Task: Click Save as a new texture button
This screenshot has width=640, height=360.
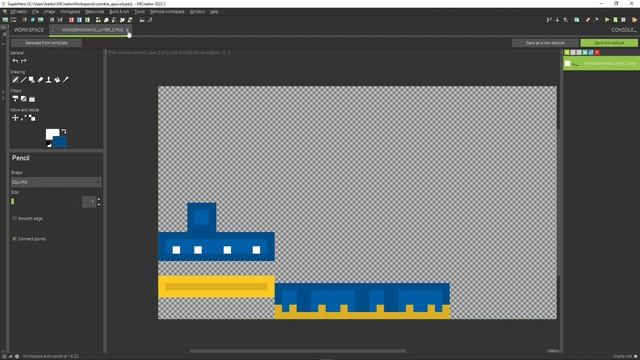Action: (545, 43)
